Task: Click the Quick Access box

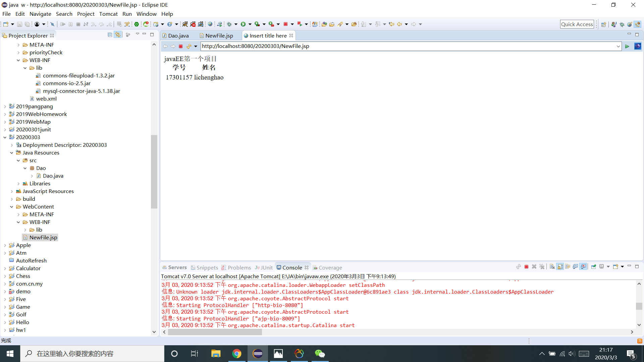Action: 577,24
